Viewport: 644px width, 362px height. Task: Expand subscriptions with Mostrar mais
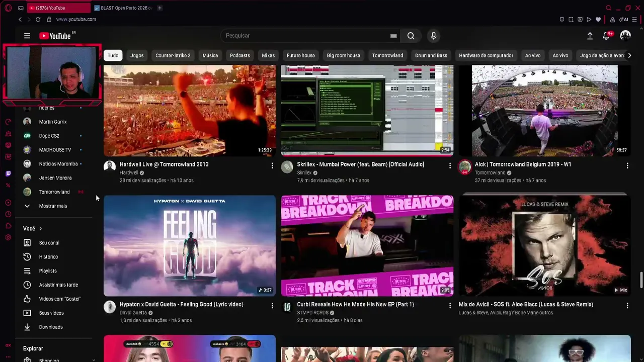(x=53, y=206)
